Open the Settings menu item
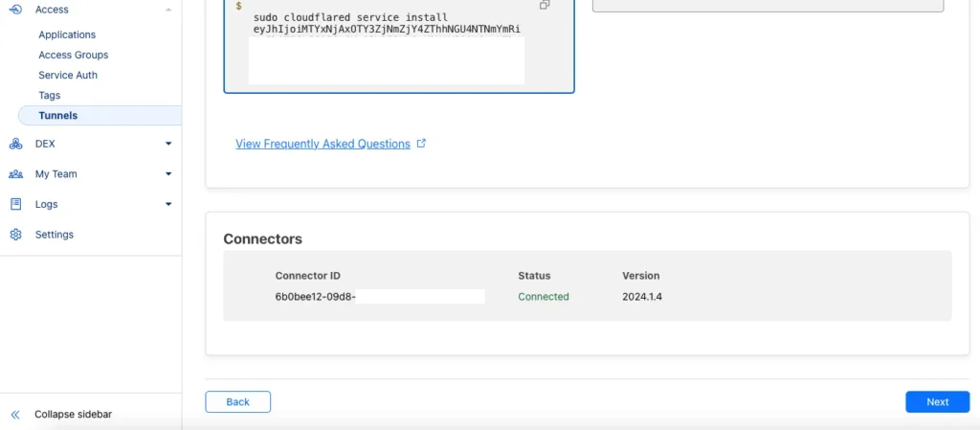Screen dimensions: 980x430 55,235
